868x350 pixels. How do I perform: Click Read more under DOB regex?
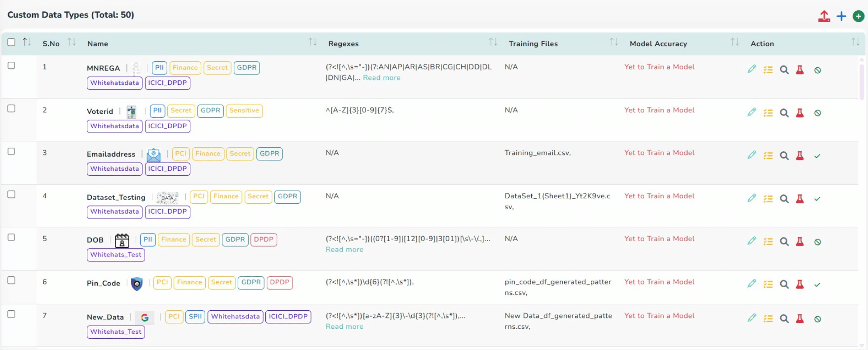click(344, 250)
